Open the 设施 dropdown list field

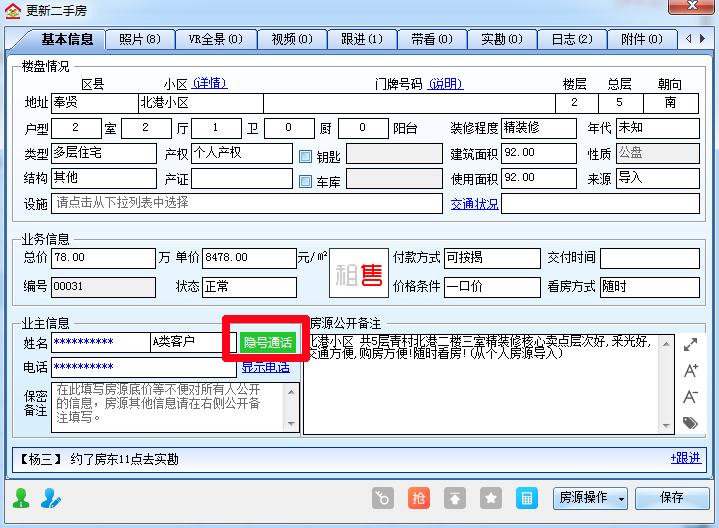[x=247, y=203]
